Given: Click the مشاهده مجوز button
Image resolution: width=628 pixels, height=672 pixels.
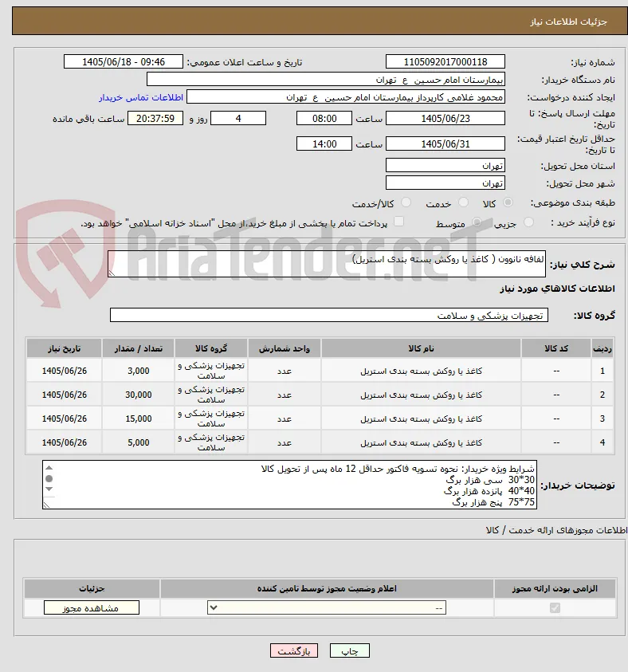Looking at the screenshot, I should 91,607.
